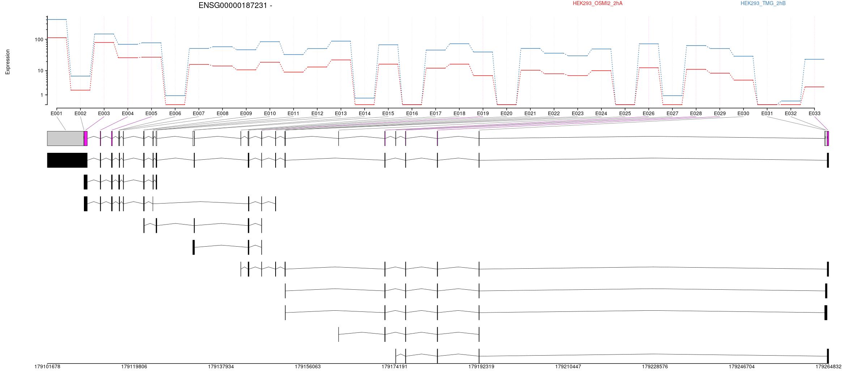Image resolution: width=868 pixels, height=373 pixels.
Task: Click the exon label E021
Action: 530,113
